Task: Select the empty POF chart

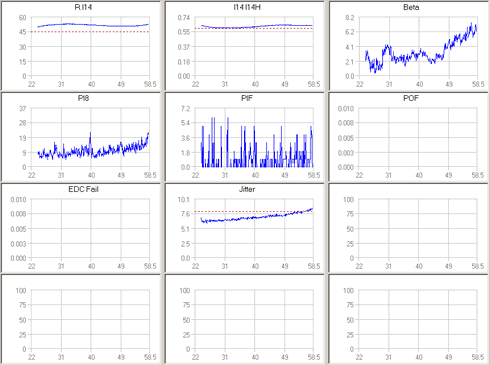Action: click(x=409, y=137)
